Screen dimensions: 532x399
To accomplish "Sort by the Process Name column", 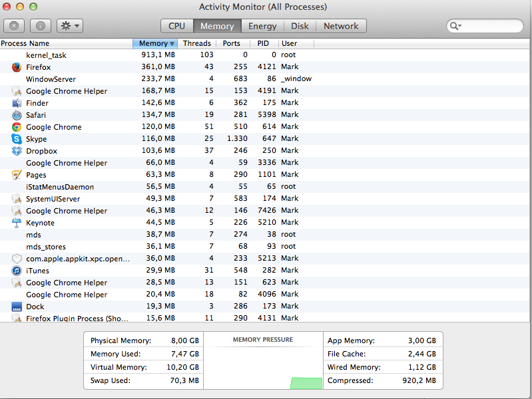I will [66, 43].
